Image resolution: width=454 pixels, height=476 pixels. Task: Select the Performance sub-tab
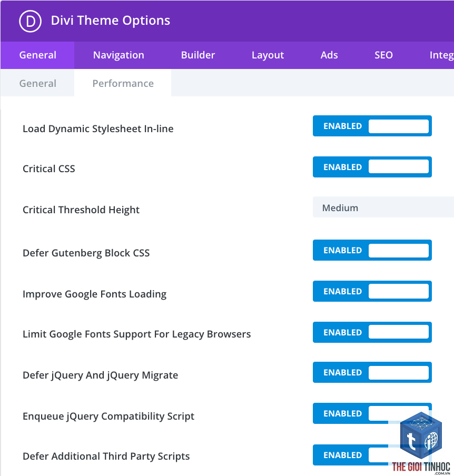point(123,83)
